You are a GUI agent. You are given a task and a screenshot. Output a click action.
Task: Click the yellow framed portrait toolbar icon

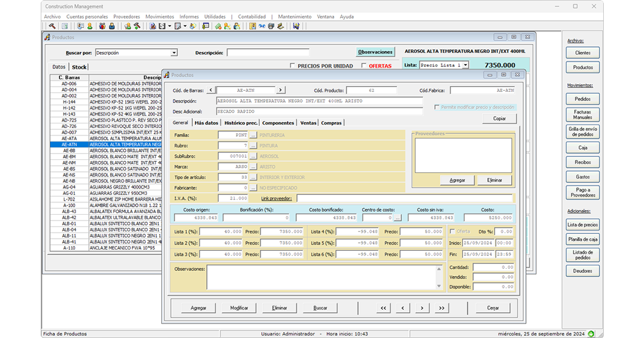tap(253, 26)
